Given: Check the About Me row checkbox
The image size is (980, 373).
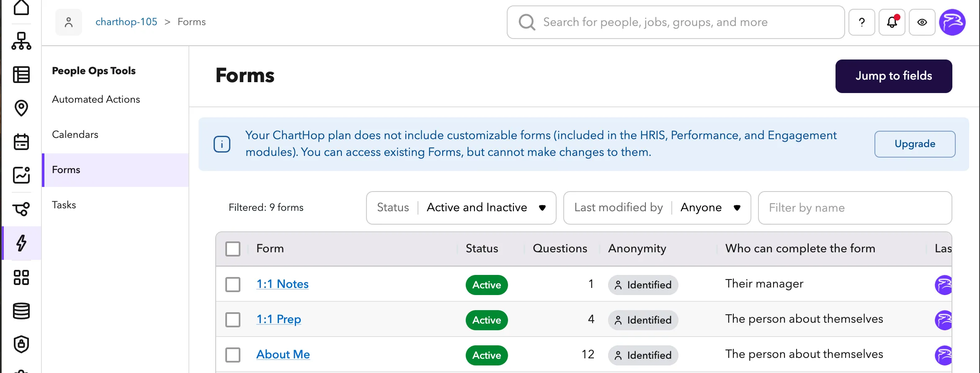Looking at the screenshot, I should tap(233, 355).
